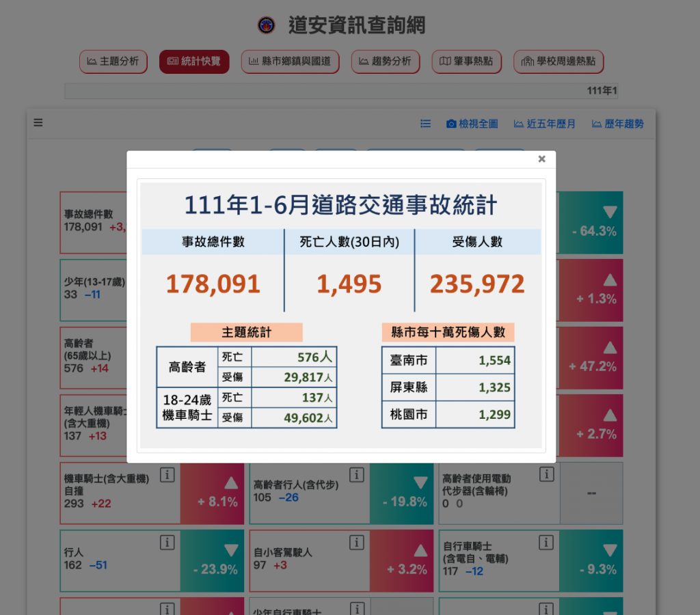Click the -19.8% green trend panel
The width and height of the screenshot is (700, 615).
402,493
